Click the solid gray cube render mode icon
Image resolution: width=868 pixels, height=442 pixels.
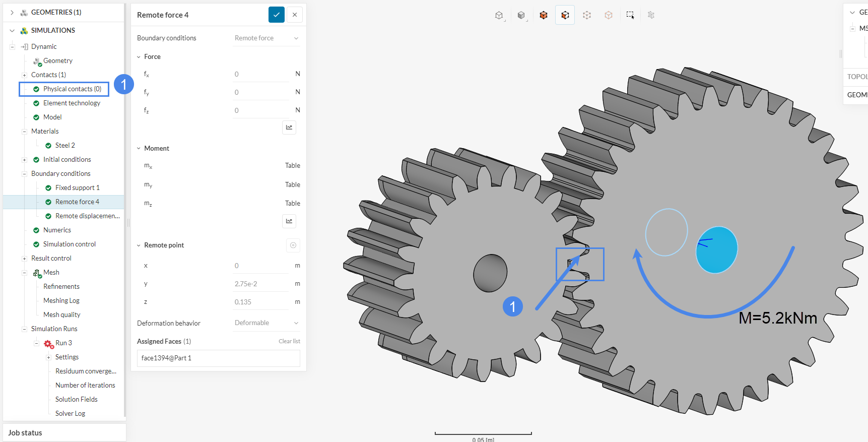point(521,15)
